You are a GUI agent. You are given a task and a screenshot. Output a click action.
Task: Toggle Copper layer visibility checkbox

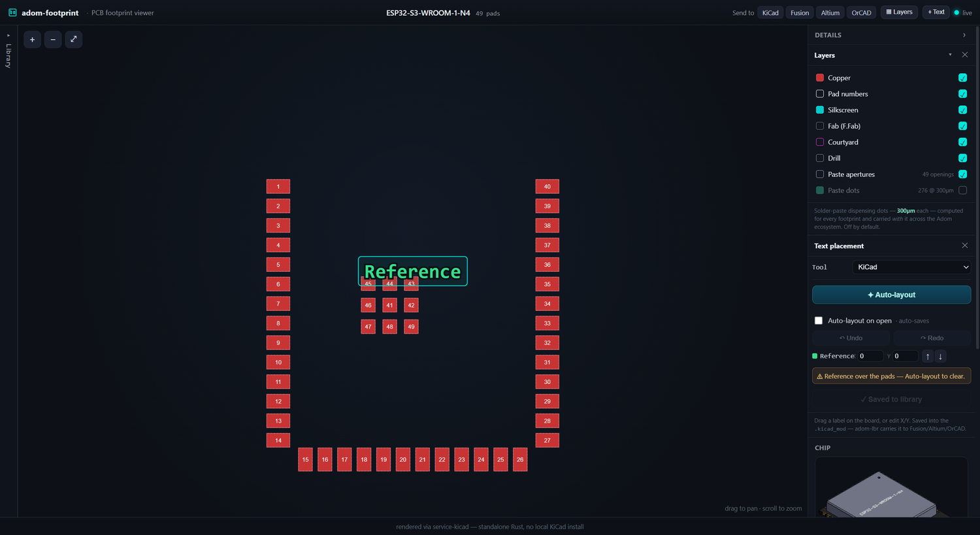[962, 78]
